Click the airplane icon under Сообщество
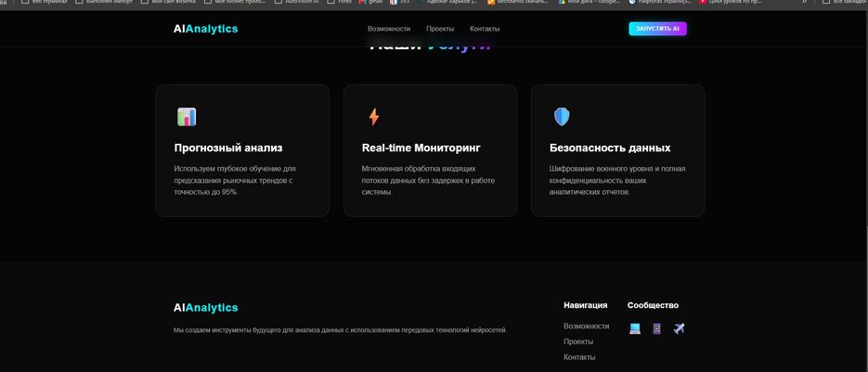 (679, 328)
